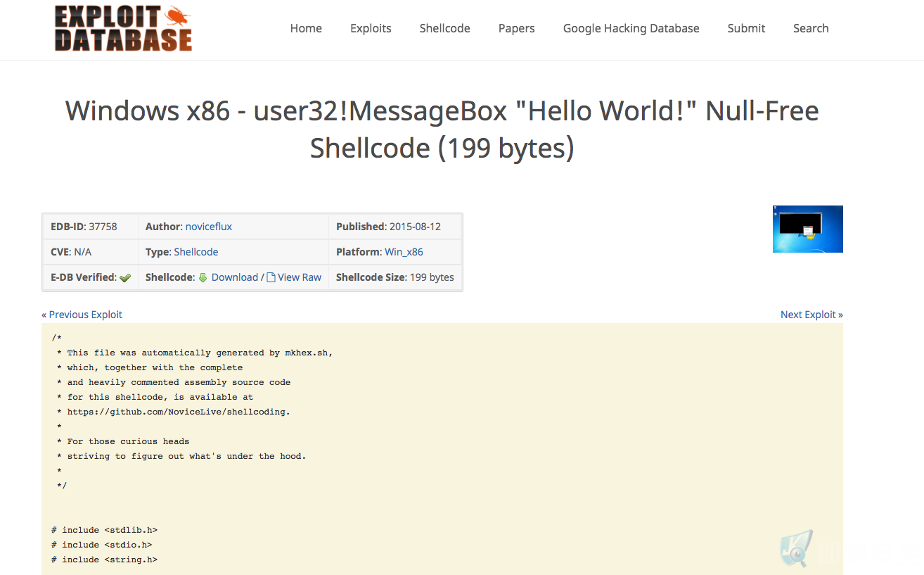Image resolution: width=924 pixels, height=575 pixels.
Task: Click the View Raw document icon
Action: click(271, 277)
